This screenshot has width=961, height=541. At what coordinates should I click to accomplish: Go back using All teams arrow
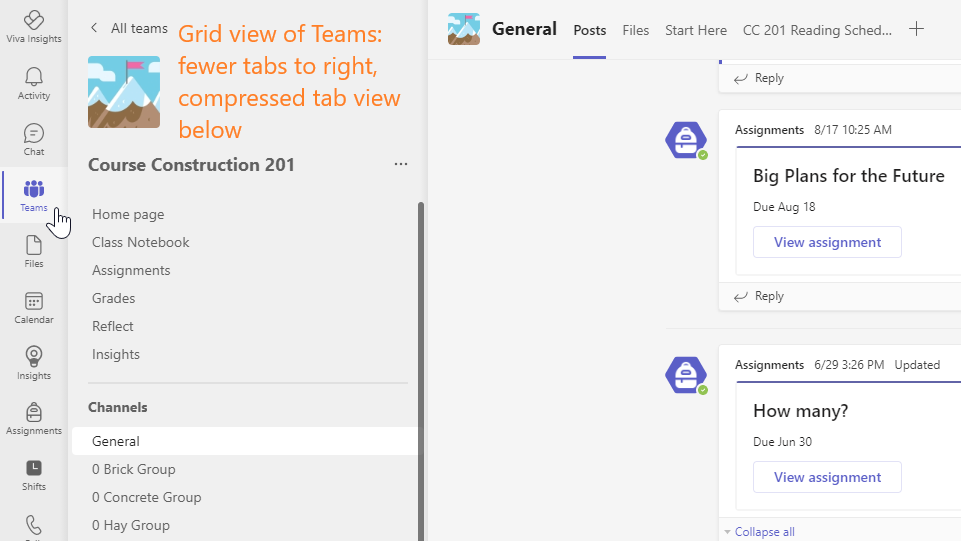(x=94, y=28)
